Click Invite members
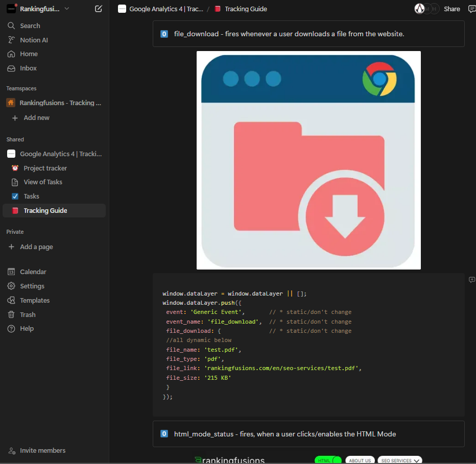Viewport: 476px width, 464px height. click(42, 451)
